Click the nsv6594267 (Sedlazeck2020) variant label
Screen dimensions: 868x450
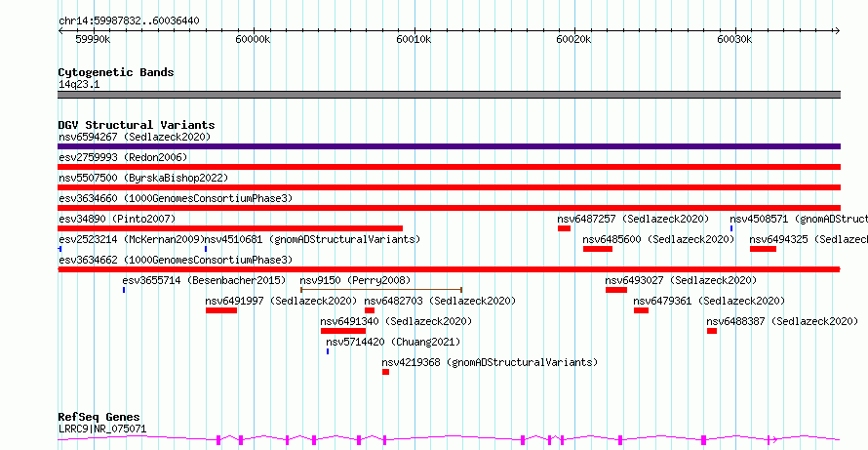pyautogui.click(x=135, y=137)
